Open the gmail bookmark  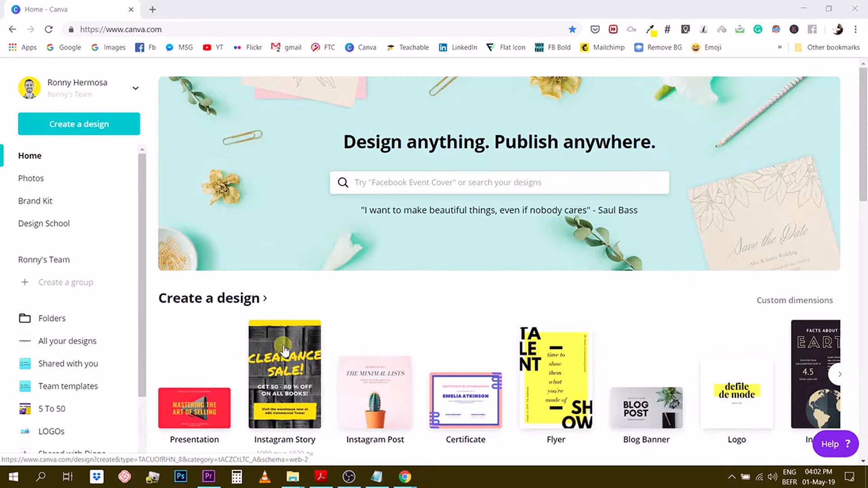tap(286, 47)
